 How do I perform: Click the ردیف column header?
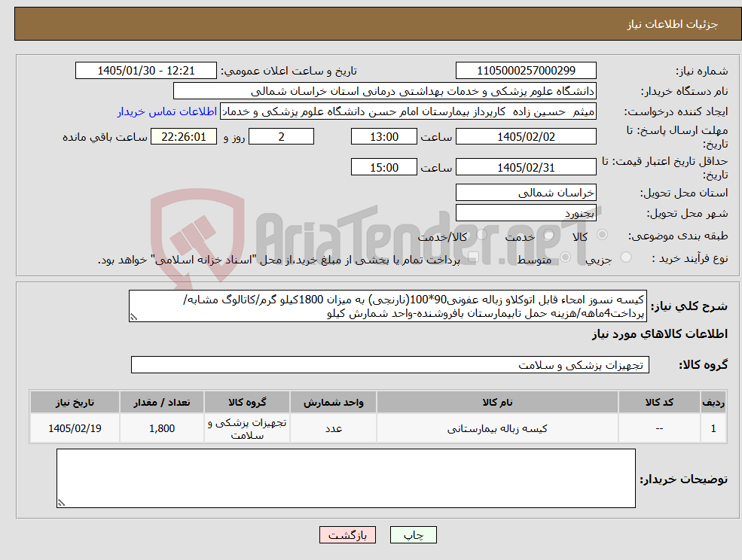713,402
